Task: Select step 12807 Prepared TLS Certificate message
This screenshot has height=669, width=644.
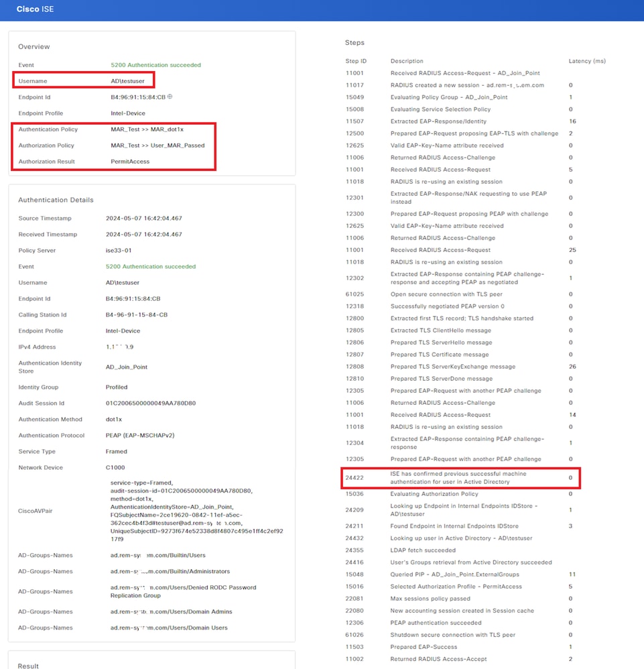Action: pyautogui.click(x=460, y=355)
